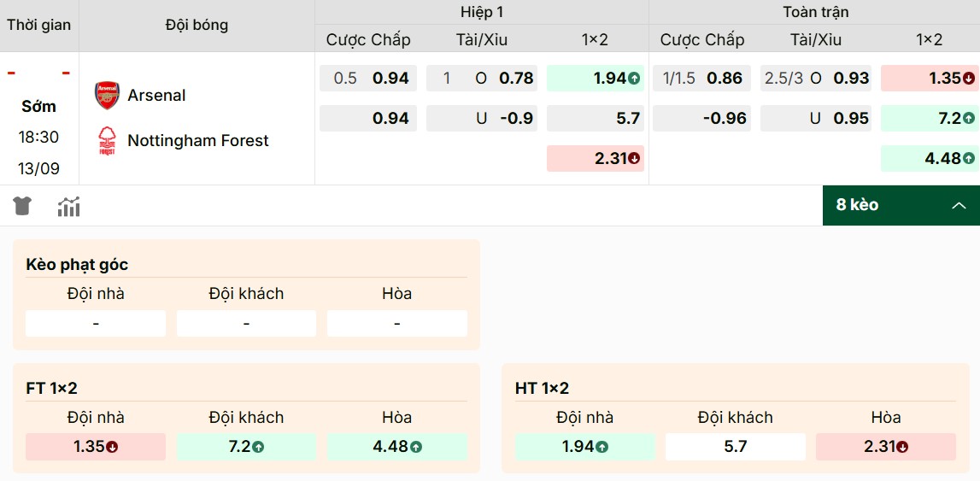The image size is (980, 481).
Task: Click the jersey lineup icon
Action: coord(22,206)
